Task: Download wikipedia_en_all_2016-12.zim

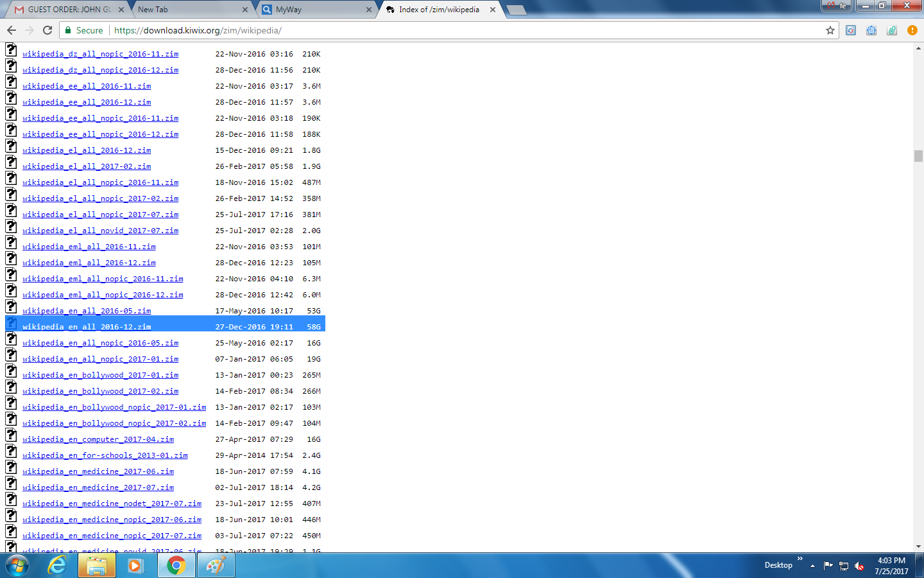Action: coord(87,327)
